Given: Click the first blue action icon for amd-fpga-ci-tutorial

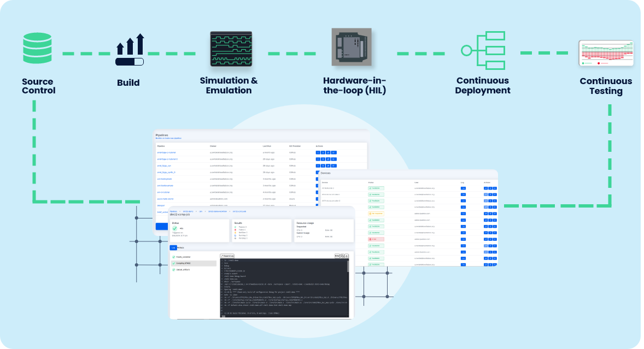Looking at the screenshot, I should pos(318,152).
